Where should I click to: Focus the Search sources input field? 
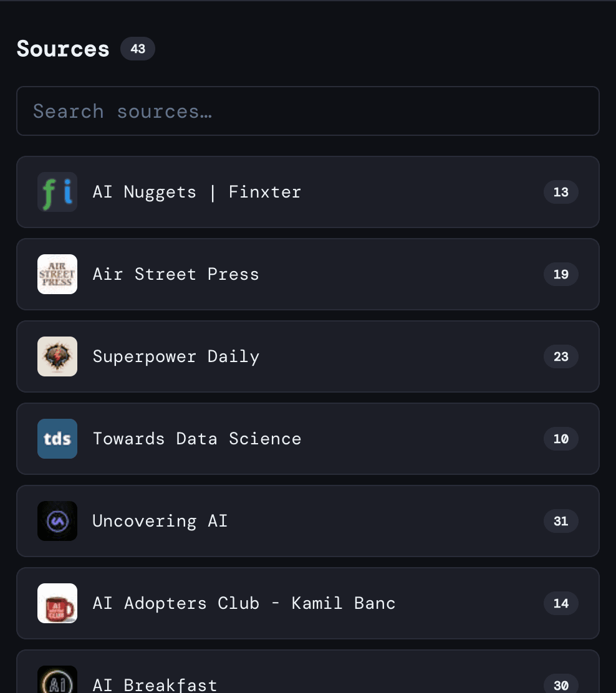pyautogui.click(x=307, y=111)
